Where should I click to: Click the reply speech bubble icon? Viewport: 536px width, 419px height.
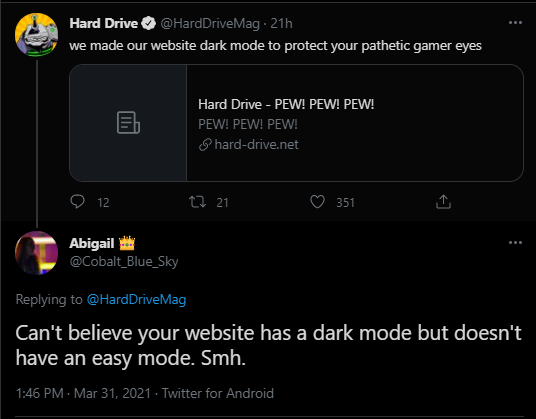point(78,202)
